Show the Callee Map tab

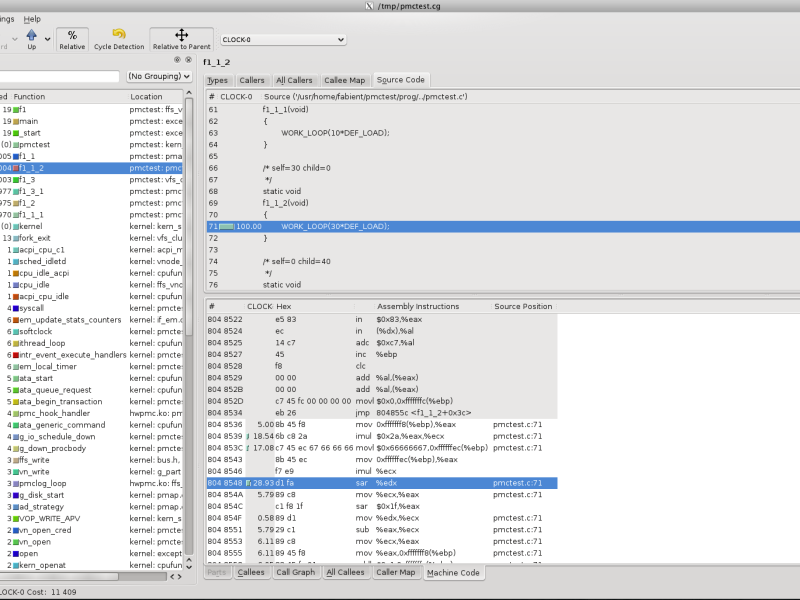pyautogui.click(x=344, y=80)
